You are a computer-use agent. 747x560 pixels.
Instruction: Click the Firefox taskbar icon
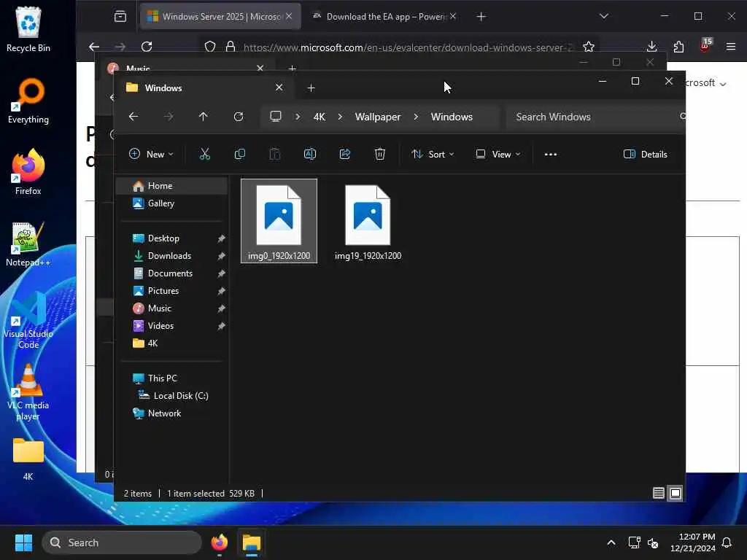coord(220,542)
